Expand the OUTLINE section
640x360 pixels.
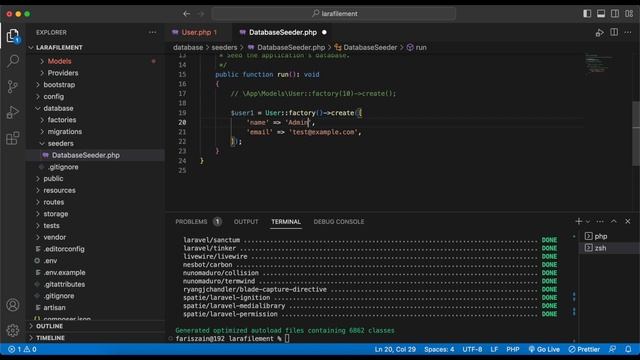coord(96,326)
